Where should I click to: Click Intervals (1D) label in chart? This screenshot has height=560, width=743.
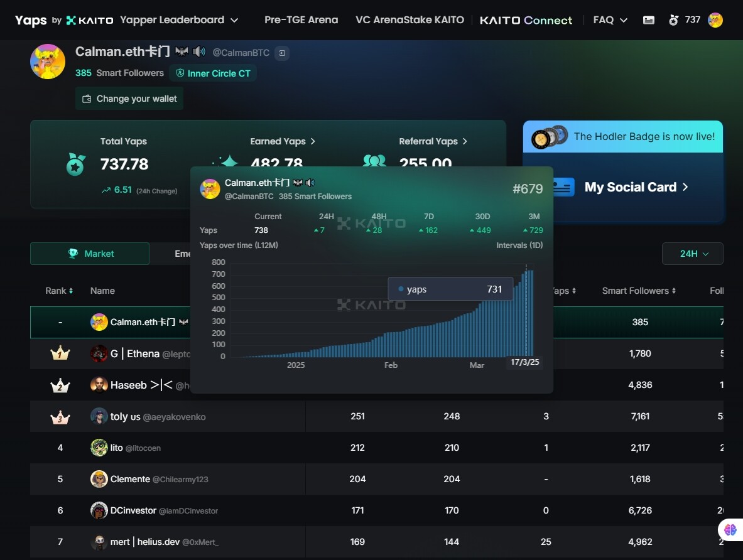point(519,245)
